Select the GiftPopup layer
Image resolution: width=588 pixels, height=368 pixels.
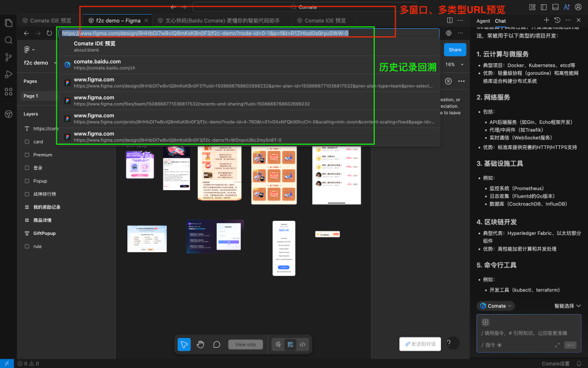coord(44,233)
